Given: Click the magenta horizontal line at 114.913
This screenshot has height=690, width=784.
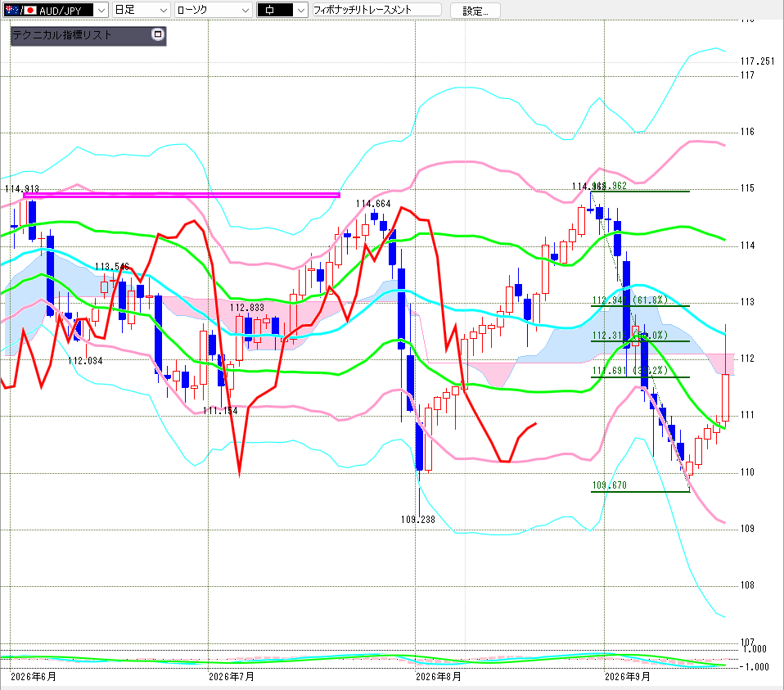Looking at the screenshot, I should tap(182, 195).
